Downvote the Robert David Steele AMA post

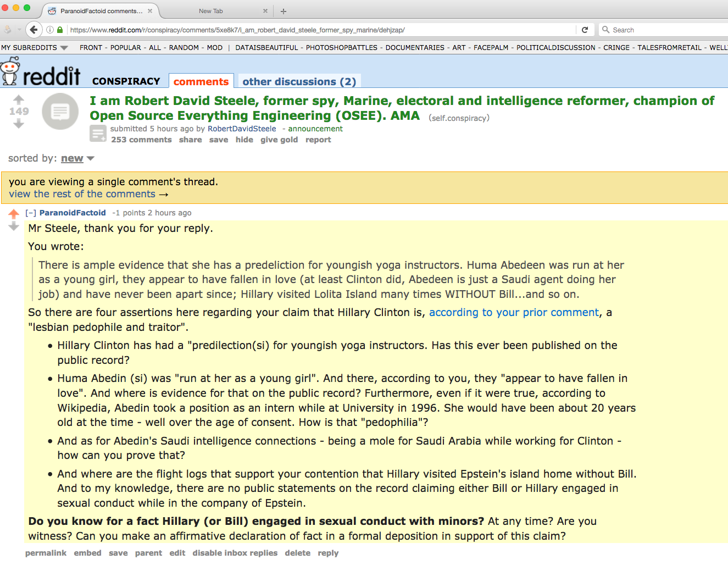point(19,124)
